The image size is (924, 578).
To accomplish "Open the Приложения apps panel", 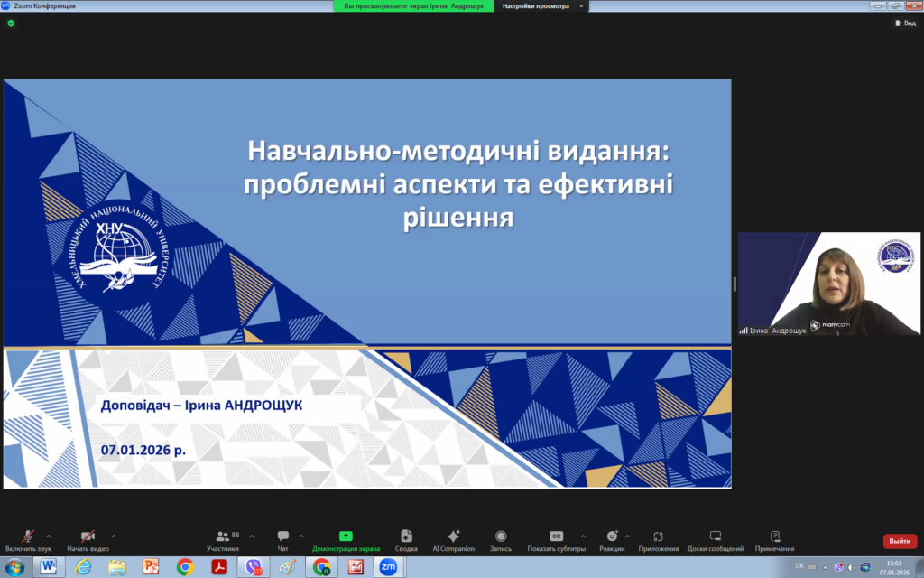I will pyautogui.click(x=659, y=539).
